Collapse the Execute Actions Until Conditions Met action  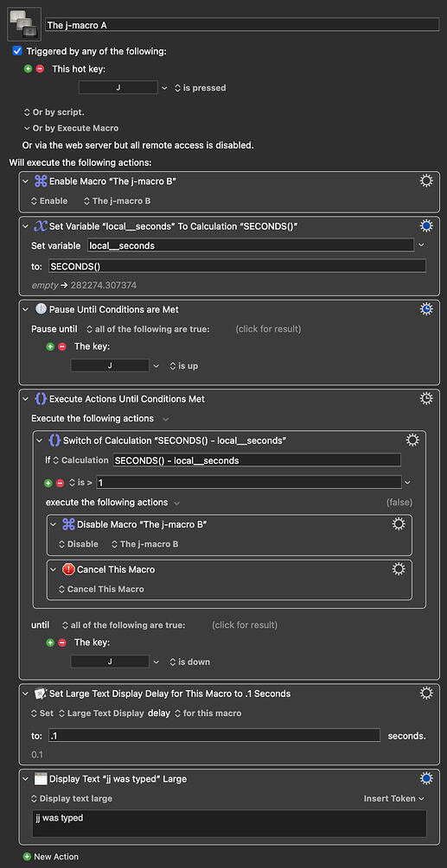25,398
